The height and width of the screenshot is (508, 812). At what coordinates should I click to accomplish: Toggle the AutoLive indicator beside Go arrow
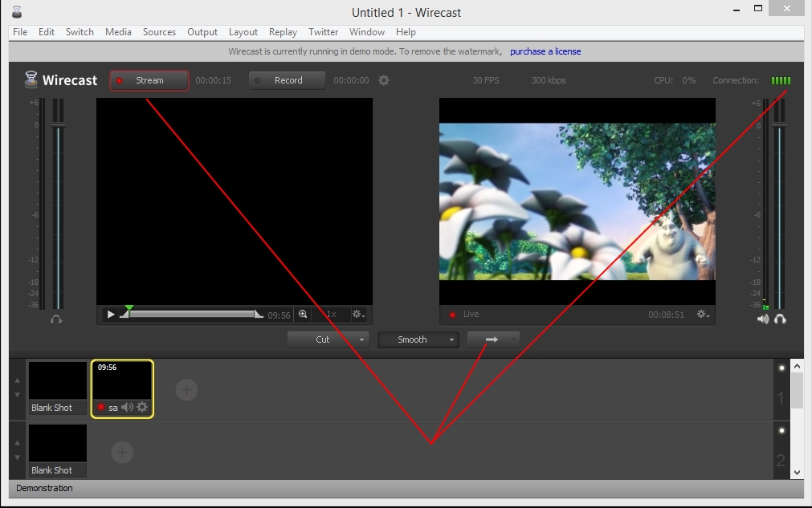click(x=513, y=339)
